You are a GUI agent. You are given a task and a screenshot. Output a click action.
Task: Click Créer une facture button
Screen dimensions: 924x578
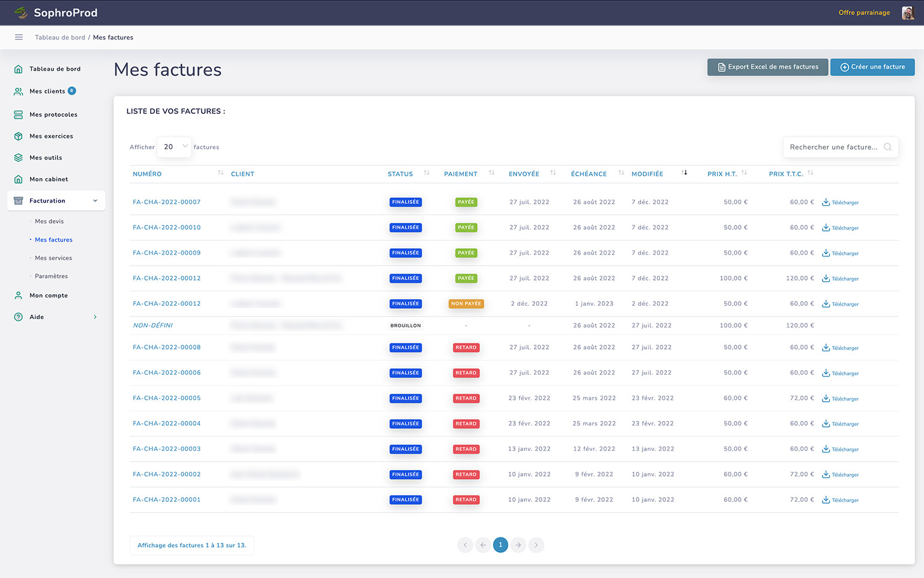pos(872,67)
